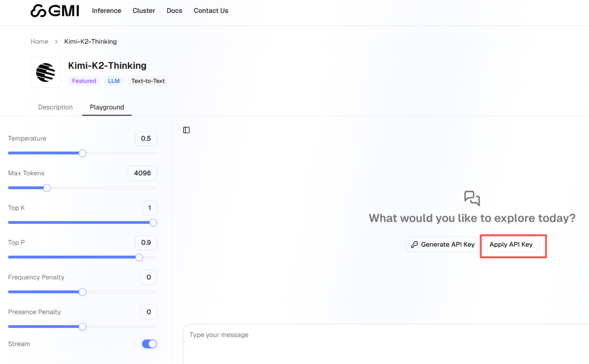The width and height of the screenshot is (589, 364).
Task: Click the Kimi-K2-Thinking model logo
Action: (45, 72)
